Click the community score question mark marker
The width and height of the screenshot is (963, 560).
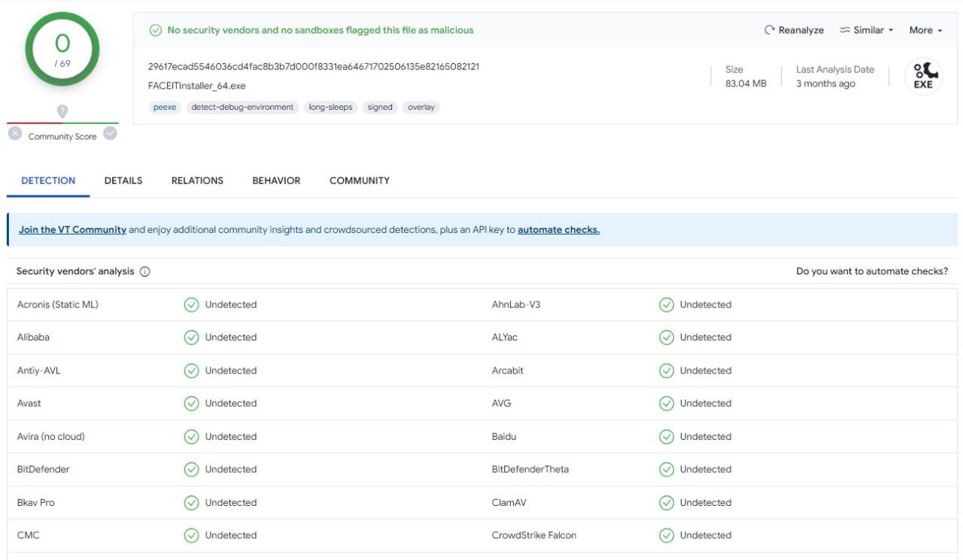[x=62, y=111]
